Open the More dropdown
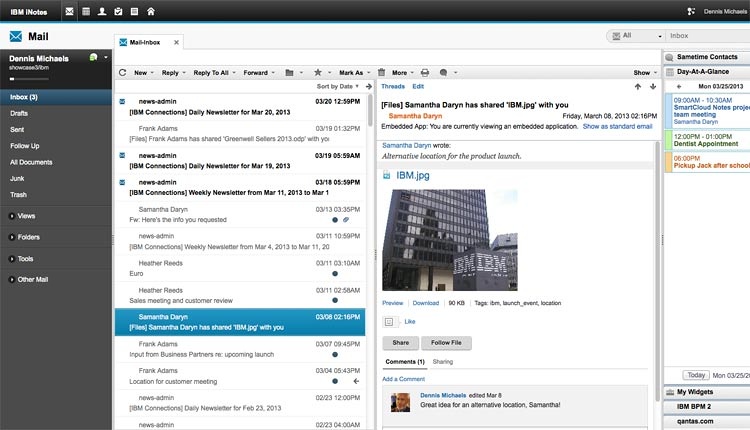The height and width of the screenshot is (430, 750). [403, 73]
